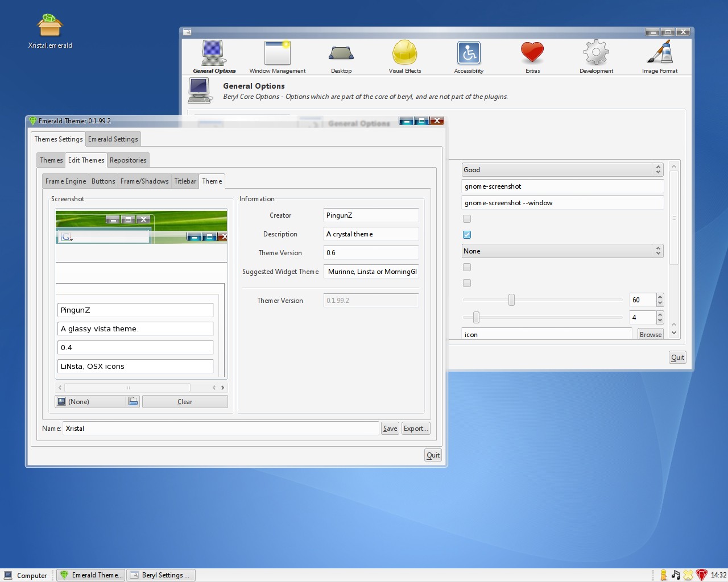Image resolution: width=728 pixels, height=582 pixels.
Task: Click the music note tray icon
Action: pos(676,575)
